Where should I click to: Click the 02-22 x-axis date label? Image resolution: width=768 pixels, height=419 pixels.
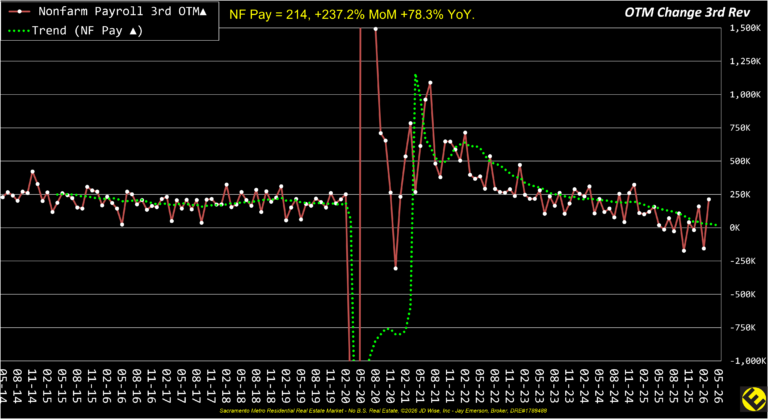464,386
